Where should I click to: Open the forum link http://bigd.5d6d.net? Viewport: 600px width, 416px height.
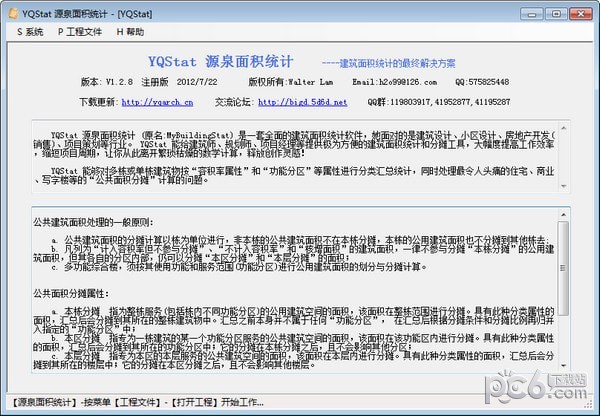(303, 102)
